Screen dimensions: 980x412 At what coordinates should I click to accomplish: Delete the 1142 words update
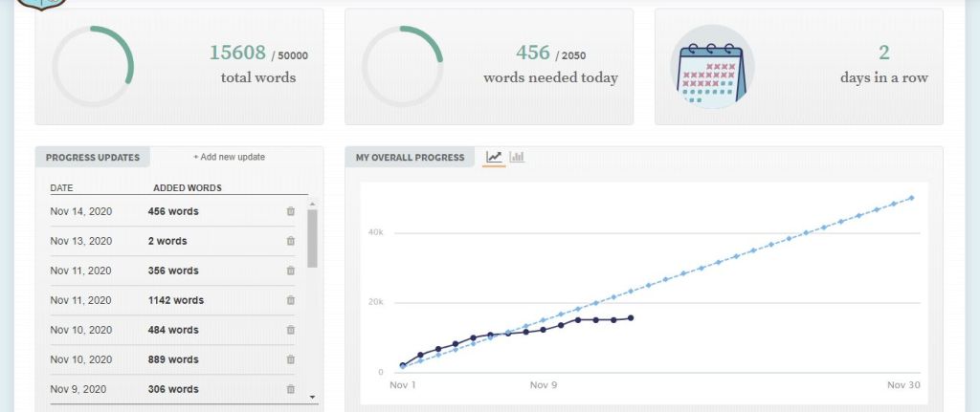point(291,300)
